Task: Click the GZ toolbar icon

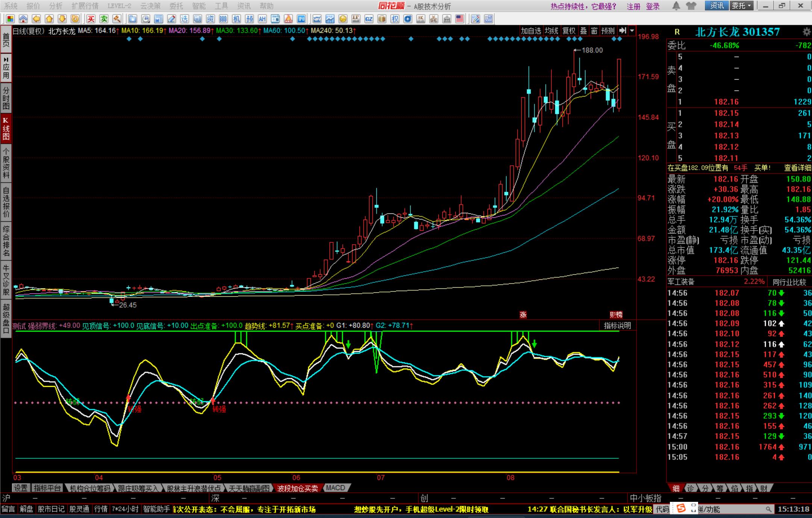Action: coord(369,19)
